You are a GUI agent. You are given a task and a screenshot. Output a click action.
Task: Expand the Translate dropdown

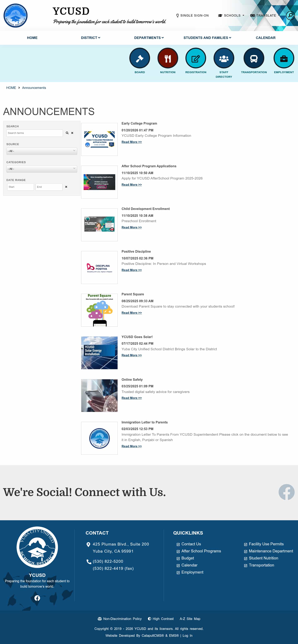tap(265, 16)
